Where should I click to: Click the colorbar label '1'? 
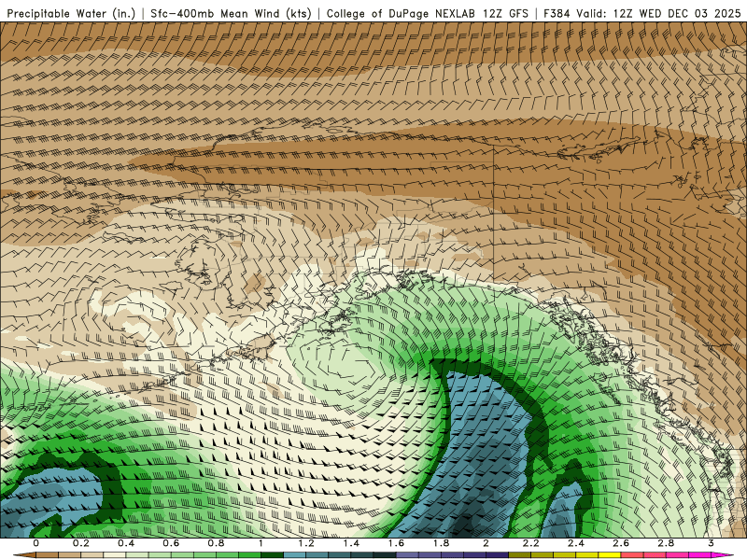coord(261,543)
